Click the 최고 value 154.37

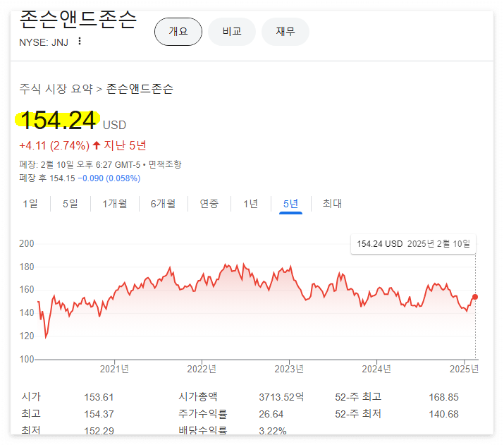(99, 414)
